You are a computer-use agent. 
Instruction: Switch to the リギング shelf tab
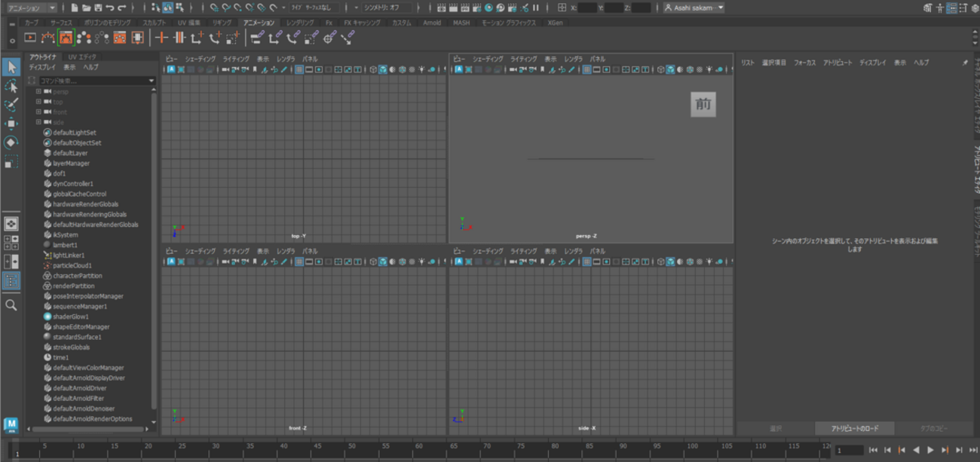tap(222, 23)
